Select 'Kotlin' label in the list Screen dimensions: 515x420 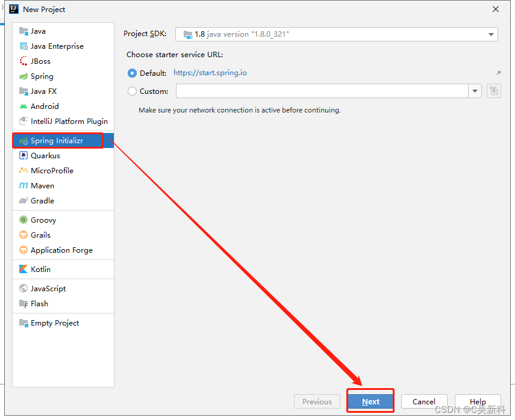tap(40, 269)
